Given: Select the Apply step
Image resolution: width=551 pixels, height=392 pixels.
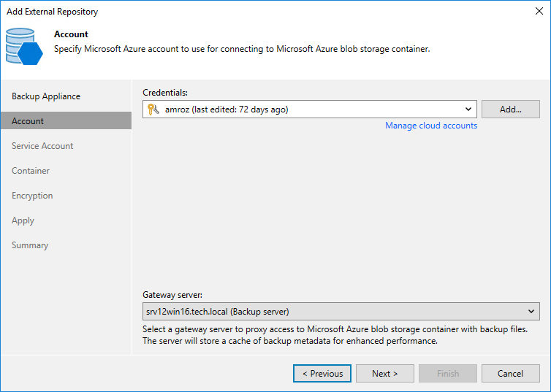Looking at the screenshot, I should [23, 220].
